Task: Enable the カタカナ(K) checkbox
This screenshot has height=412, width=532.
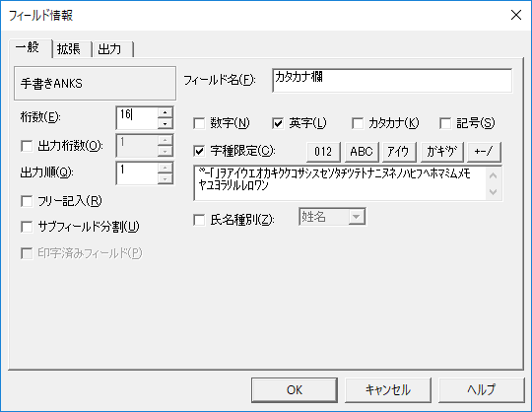Action: [x=358, y=123]
